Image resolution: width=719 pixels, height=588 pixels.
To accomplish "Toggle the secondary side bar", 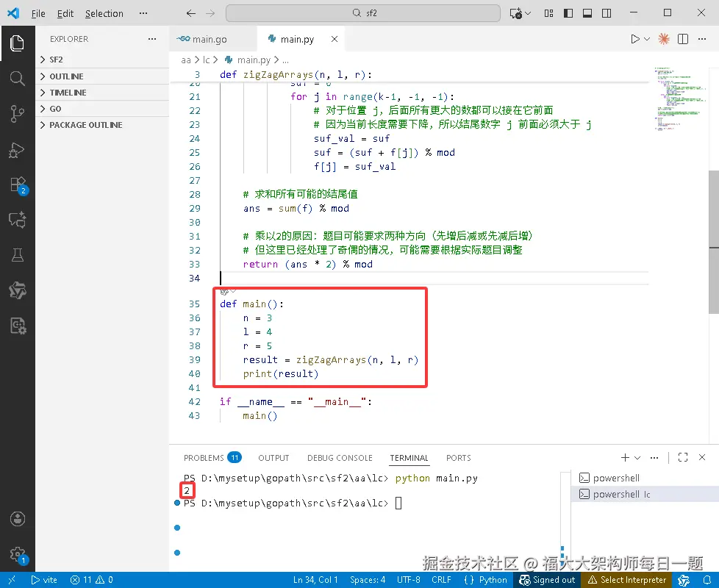I will pyautogui.click(x=607, y=13).
